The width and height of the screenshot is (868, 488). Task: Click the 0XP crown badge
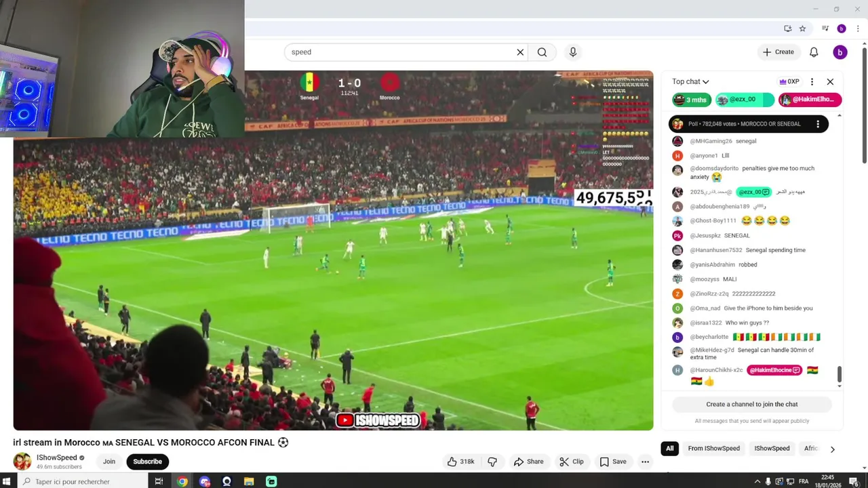pos(789,81)
